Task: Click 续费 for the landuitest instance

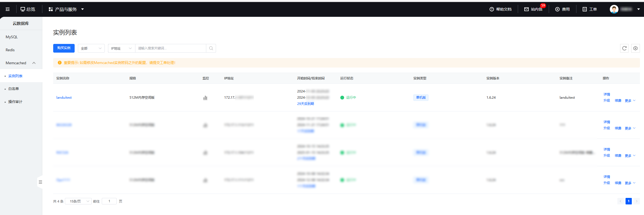Action: (618, 101)
